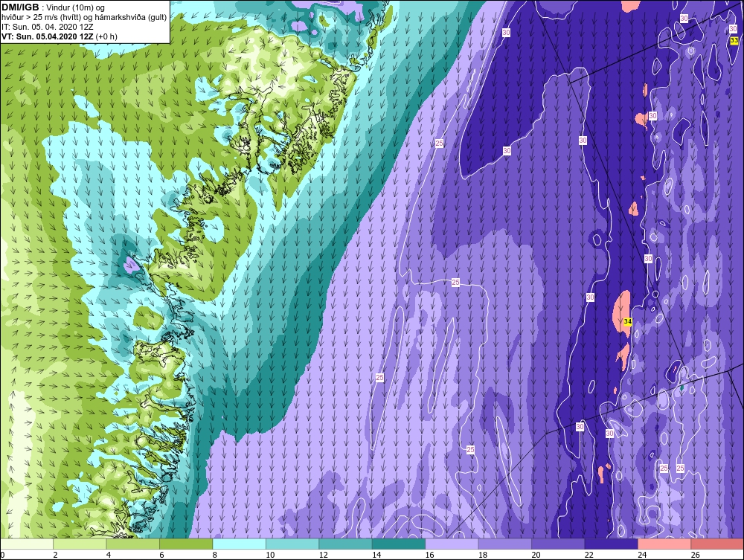Pick the 18–20 m/s lavender legend swatch

tap(505, 544)
